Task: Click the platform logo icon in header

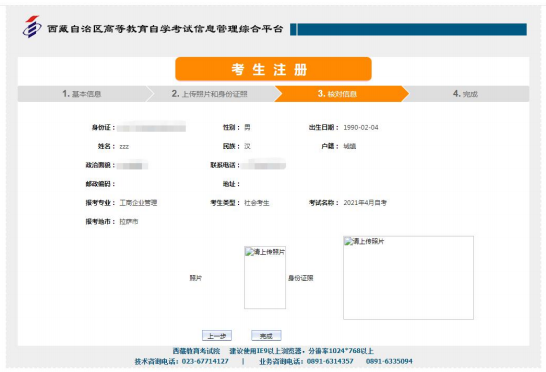Action: 32,27
